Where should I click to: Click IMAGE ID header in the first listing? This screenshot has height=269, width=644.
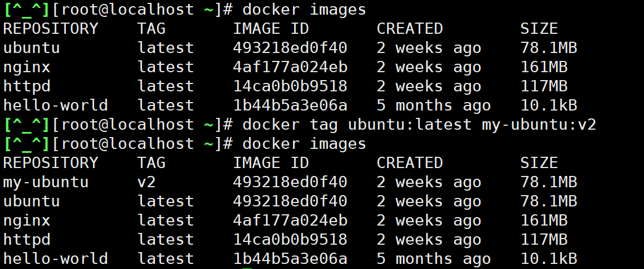click(x=270, y=29)
